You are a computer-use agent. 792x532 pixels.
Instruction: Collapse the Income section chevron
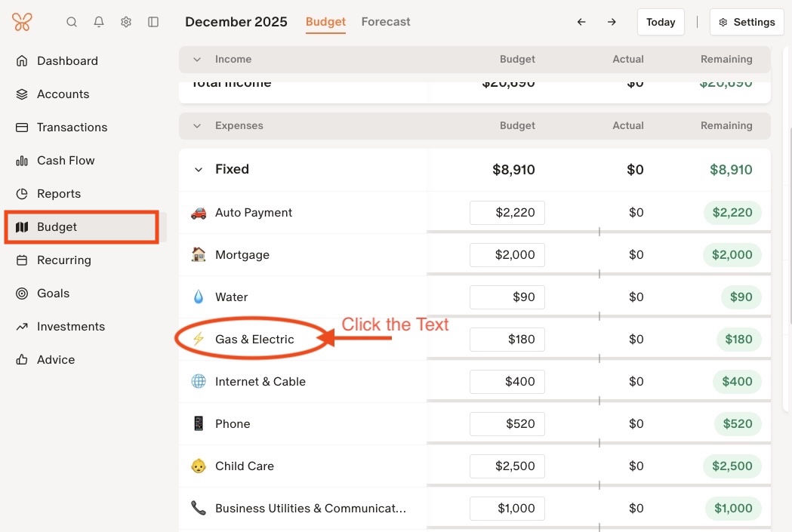click(x=197, y=60)
